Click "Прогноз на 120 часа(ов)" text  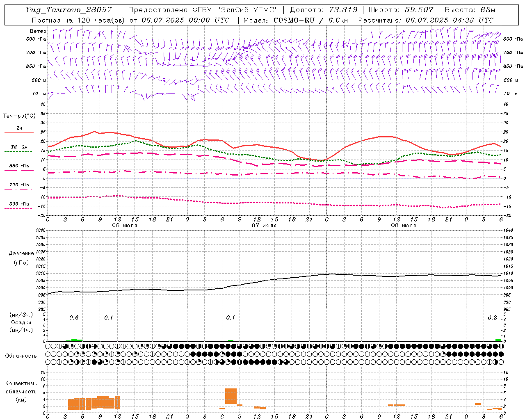(x=79, y=20)
